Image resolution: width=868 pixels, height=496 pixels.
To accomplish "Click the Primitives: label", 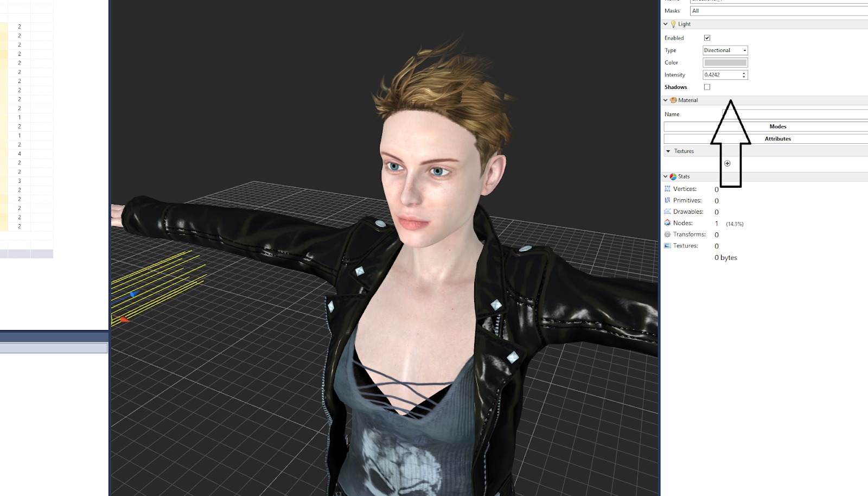I will 687,200.
